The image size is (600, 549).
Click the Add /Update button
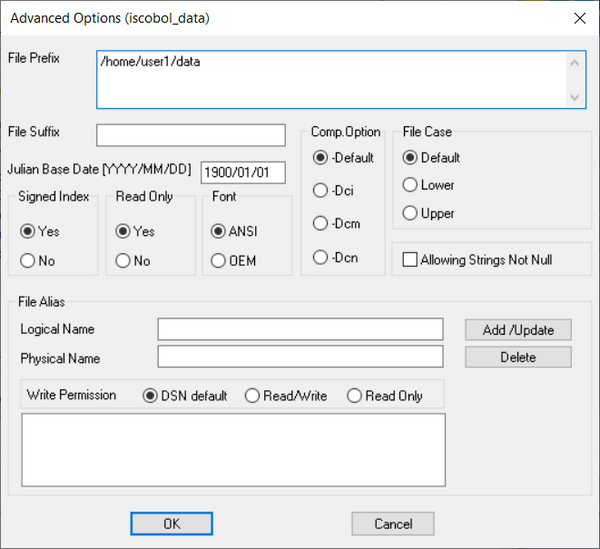click(518, 330)
